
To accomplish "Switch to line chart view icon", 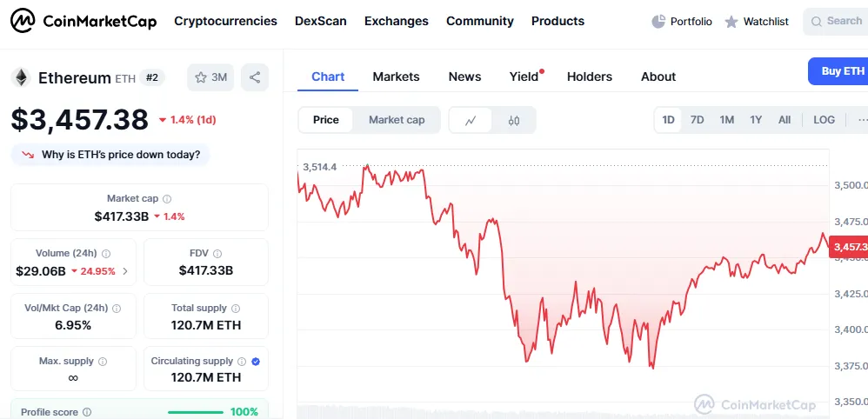I will [471, 120].
